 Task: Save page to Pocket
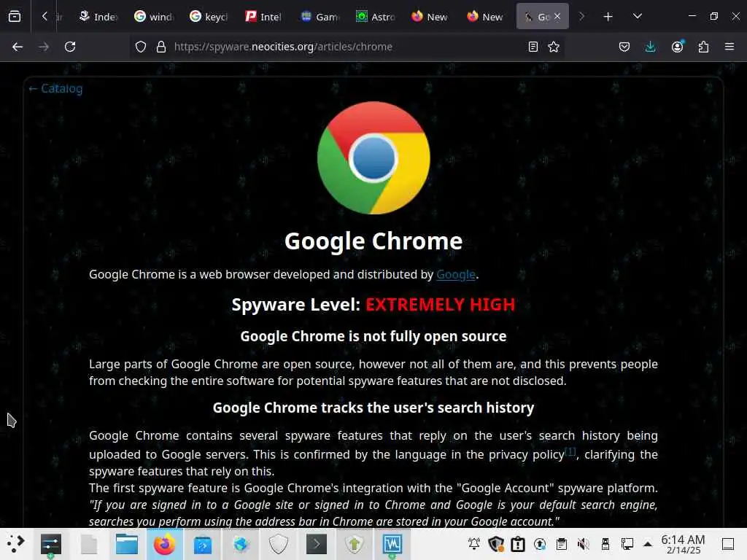tap(624, 47)
